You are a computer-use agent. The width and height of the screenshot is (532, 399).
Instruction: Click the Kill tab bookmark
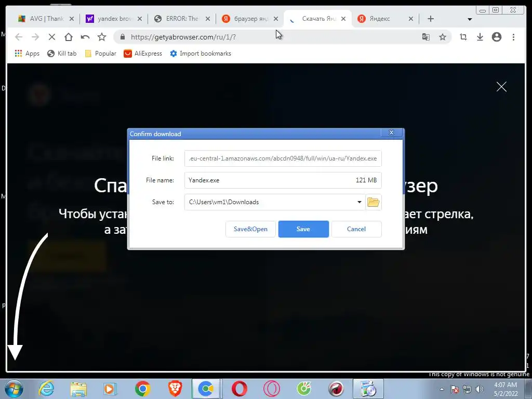[x=62, y=54]
